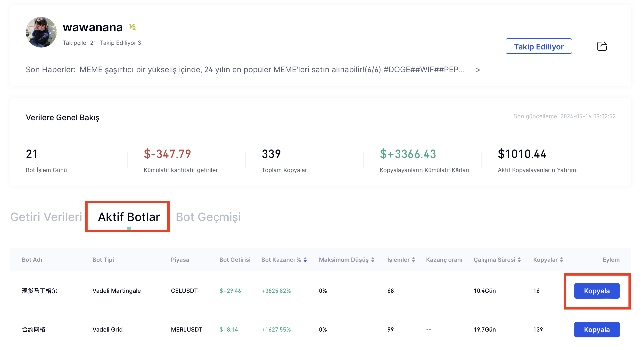This screenshot has width=644, height=350.
Task: Click the 现货马丁格尔 bot name
Action: (40, 291)
